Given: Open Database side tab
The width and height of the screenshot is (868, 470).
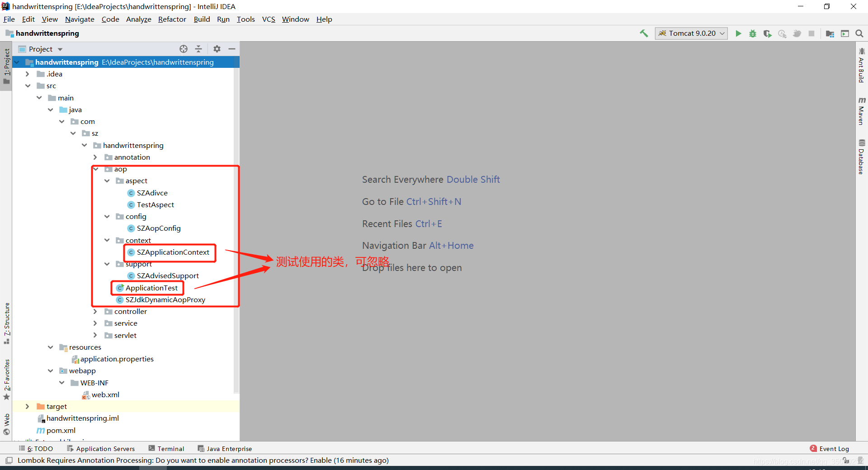Looking at the screenshot, I should [862, 157].
